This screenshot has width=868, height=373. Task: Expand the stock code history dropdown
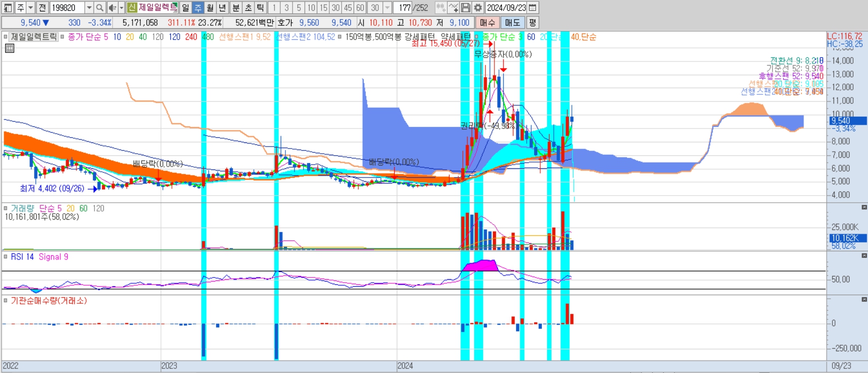point(89,8)
